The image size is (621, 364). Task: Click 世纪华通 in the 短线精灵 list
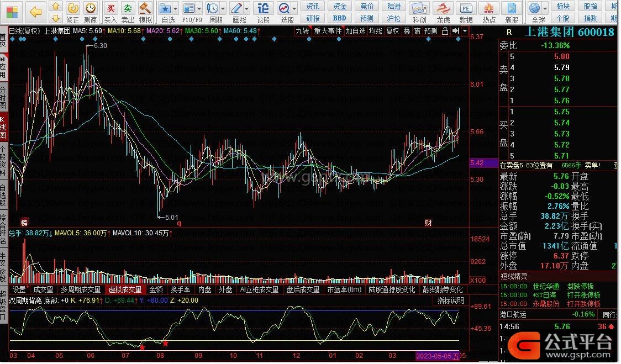coord(546,286)
